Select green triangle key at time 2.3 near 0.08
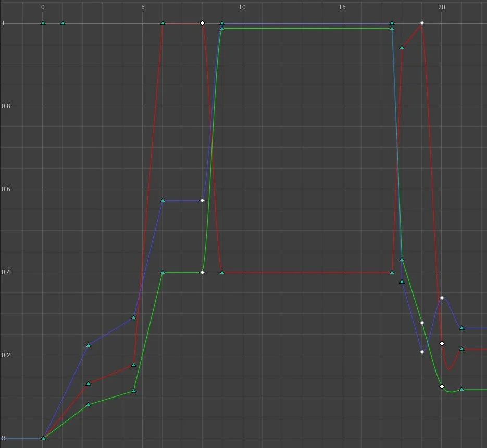The height and width of the screenshot is (448, 487). point(88,404)
